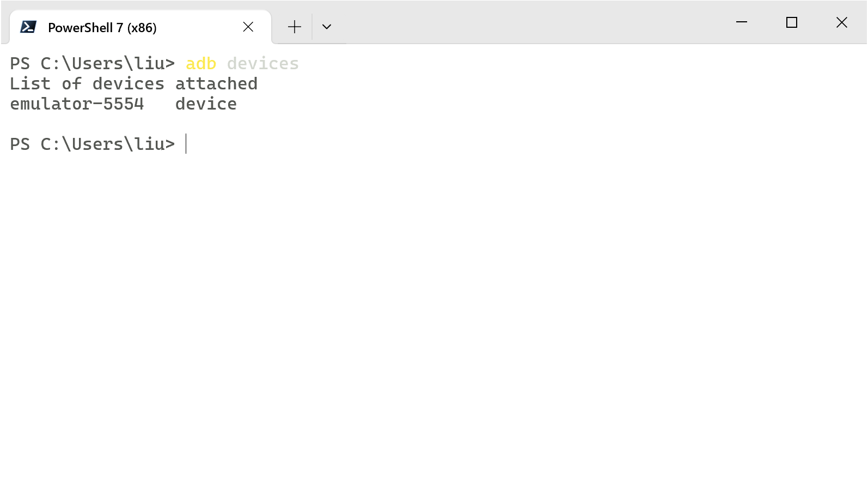This screenshot has height=496, width=868.
Task: Click the word List in output
Action: click(30, 84)
